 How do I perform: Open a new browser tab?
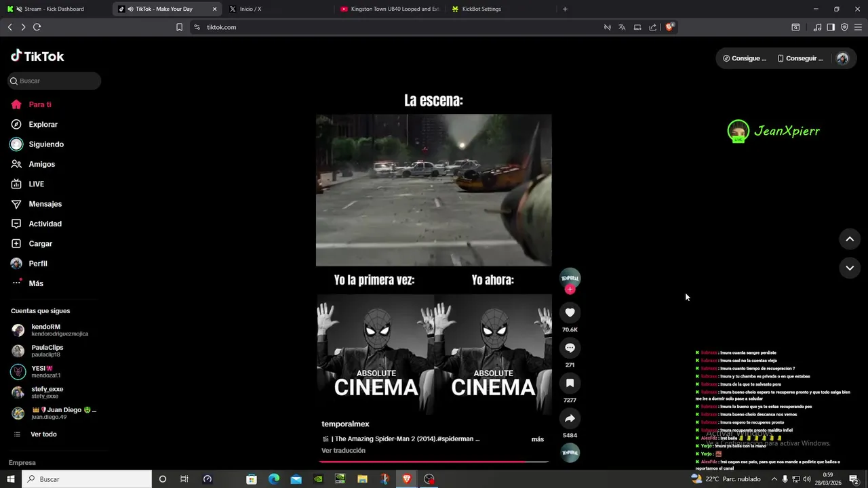click(x=565, y=9)
